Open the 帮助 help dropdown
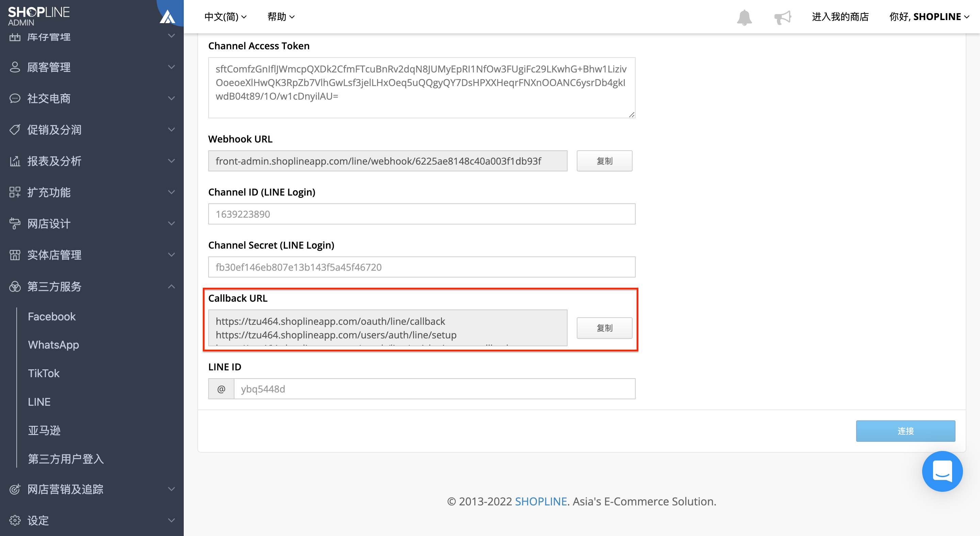The height and width of the screenshot is (536, 980). click(281, 17)
